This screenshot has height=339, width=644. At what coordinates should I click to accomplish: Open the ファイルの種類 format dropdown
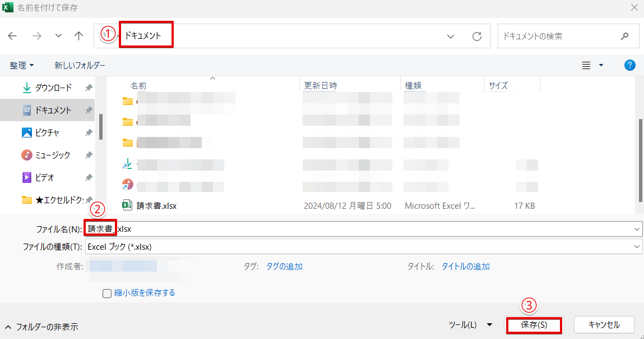(637, 246)
